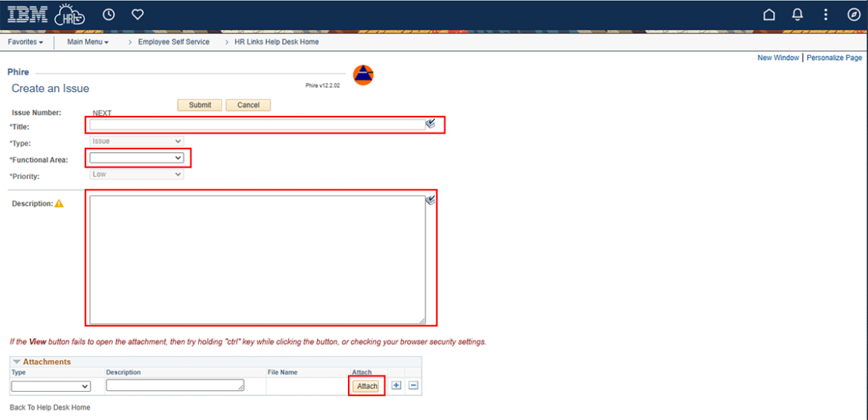Click spell check icon beside Description box
This screenshot has width=868, height=420.
430,200
